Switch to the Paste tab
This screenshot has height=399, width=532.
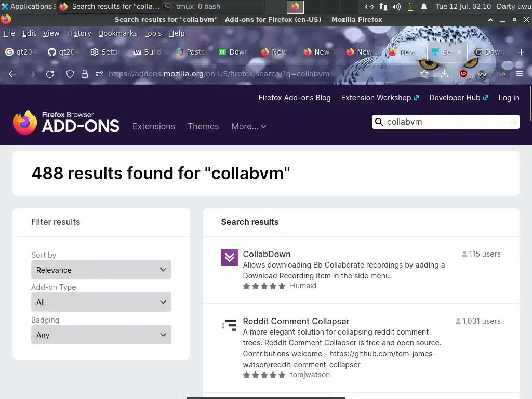[191, 52]
